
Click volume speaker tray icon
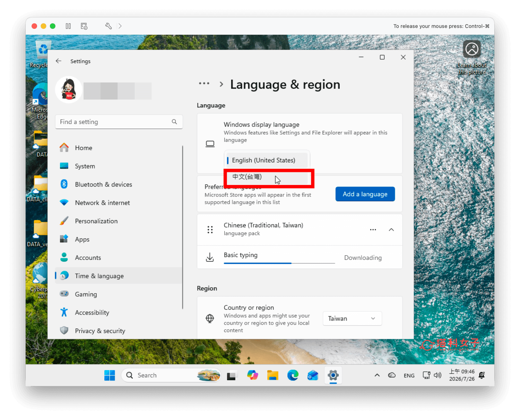437,375
